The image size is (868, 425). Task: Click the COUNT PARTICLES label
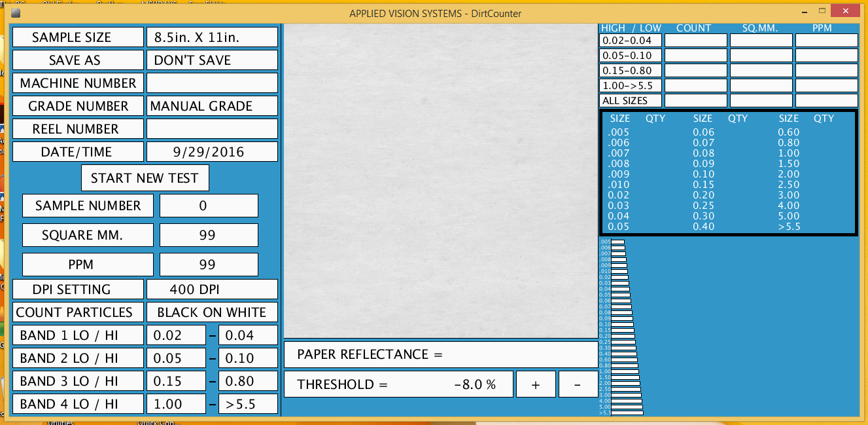pyautogui.click(x=78, y=312)
